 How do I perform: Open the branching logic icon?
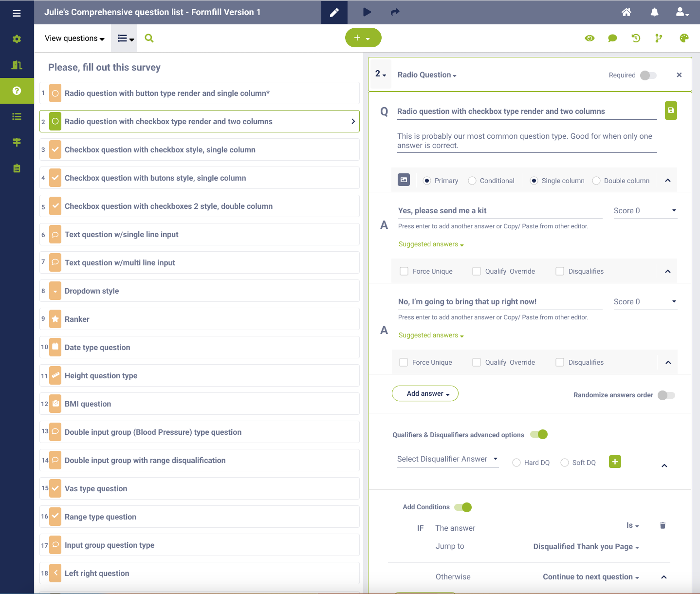point(659,38)
